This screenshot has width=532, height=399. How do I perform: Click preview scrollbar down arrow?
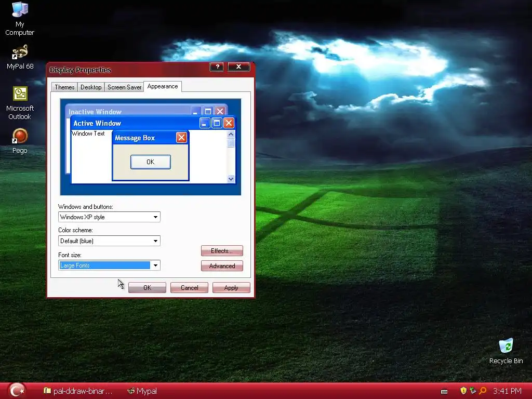[x=231, y=179]
